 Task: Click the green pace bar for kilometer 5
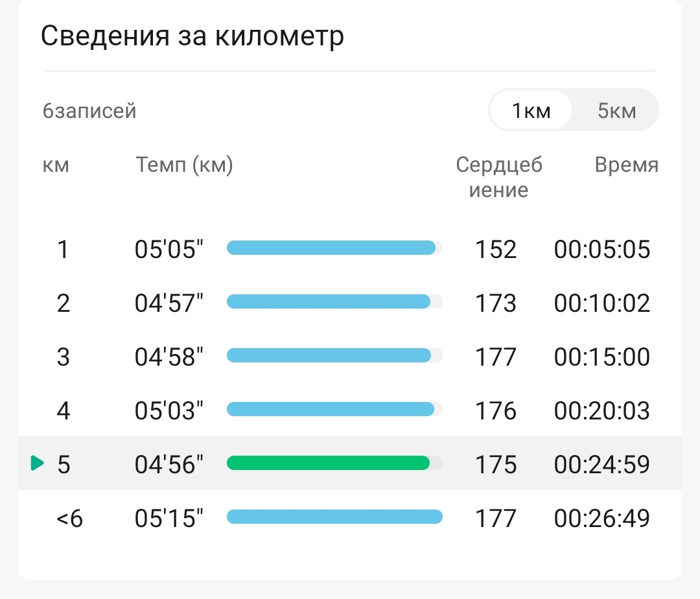point(328,463)
